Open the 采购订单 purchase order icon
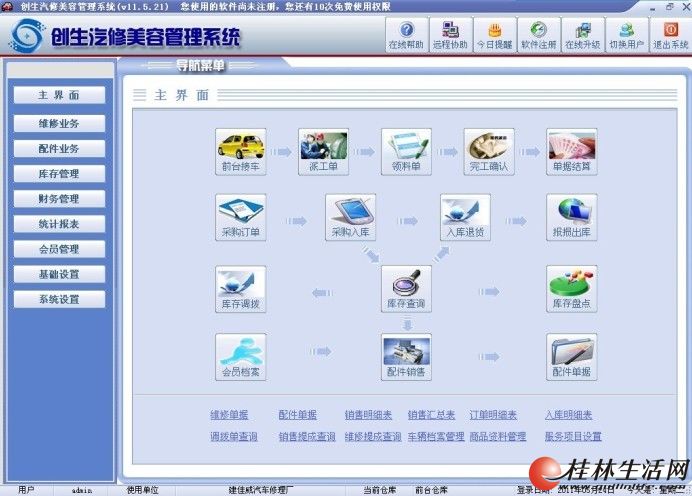 pos(241,217)
